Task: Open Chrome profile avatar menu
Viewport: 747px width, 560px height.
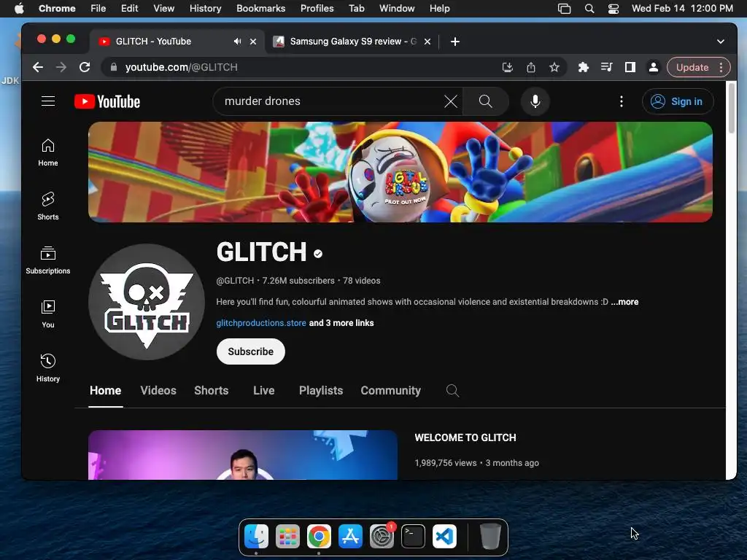Action: point(654,68)
